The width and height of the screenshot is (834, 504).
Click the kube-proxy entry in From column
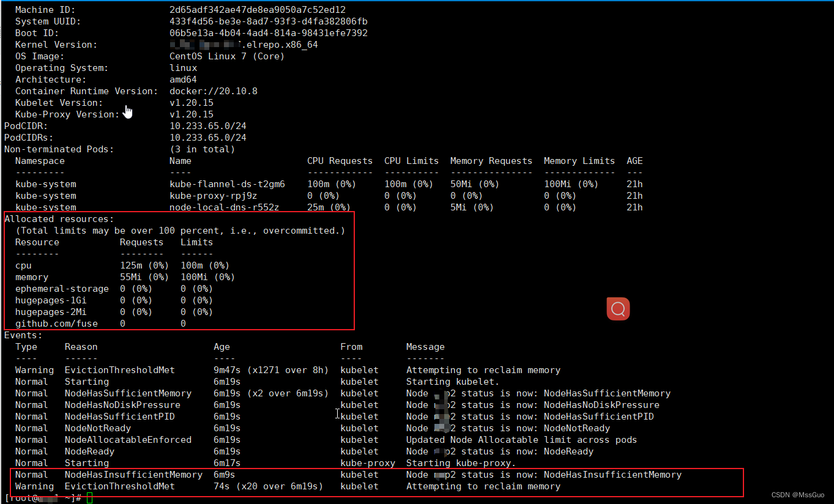[368, 463]
